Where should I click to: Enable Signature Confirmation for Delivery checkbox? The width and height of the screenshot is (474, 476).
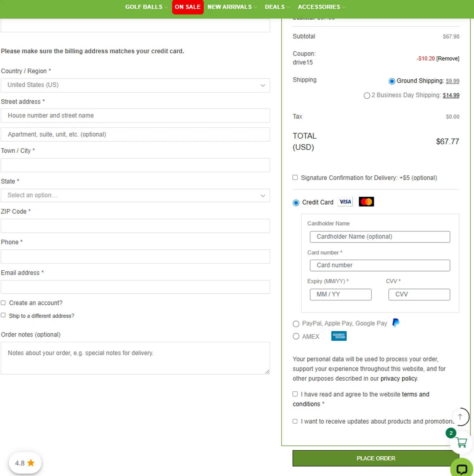coord(295,177)
